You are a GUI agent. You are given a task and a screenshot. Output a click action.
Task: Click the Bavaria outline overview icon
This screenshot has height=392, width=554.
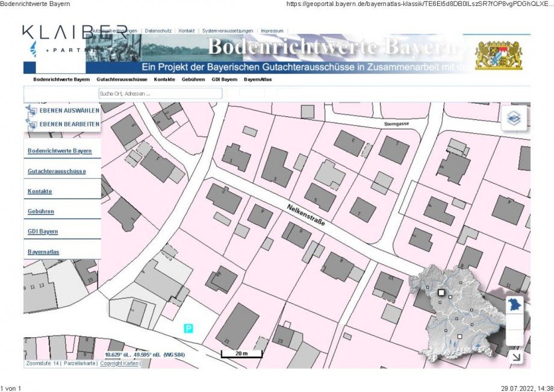pos(514,305)
